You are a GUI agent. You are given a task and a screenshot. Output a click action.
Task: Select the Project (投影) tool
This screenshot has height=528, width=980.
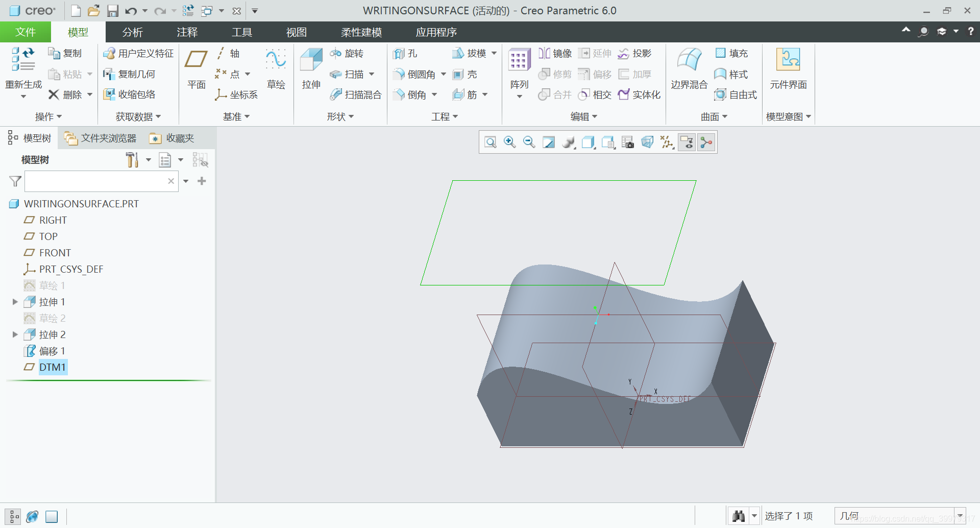[634, 54]
